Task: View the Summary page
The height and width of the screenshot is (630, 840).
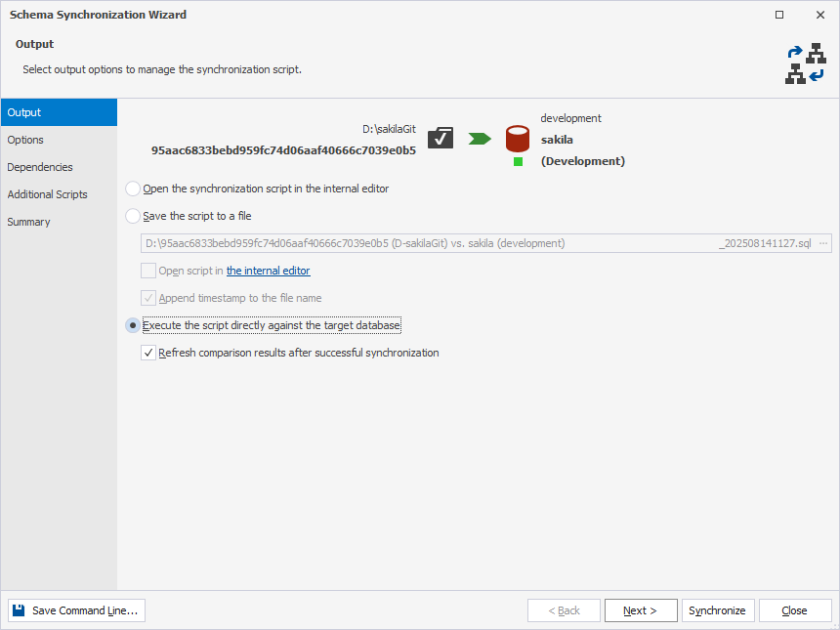Action: [28, 222]
